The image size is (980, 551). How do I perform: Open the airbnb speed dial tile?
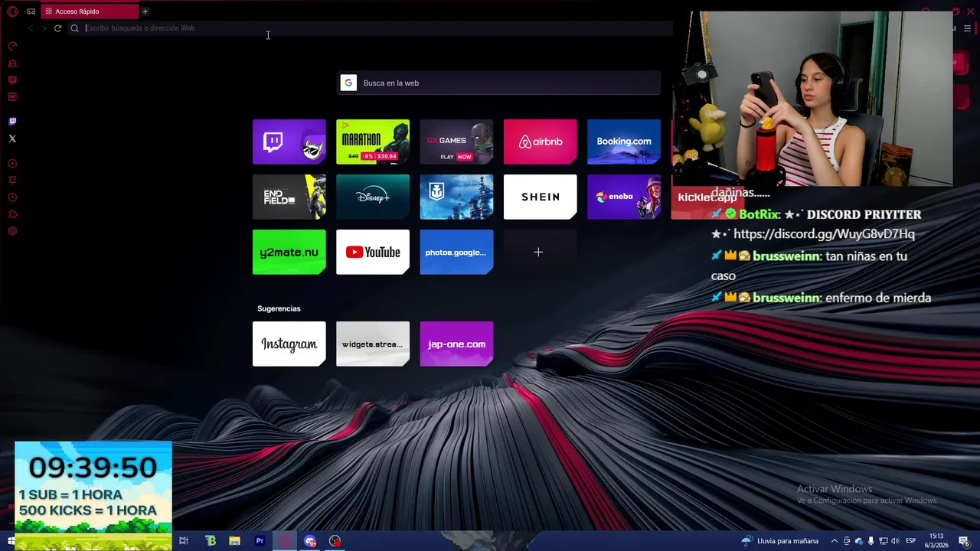tap(541, 142)
